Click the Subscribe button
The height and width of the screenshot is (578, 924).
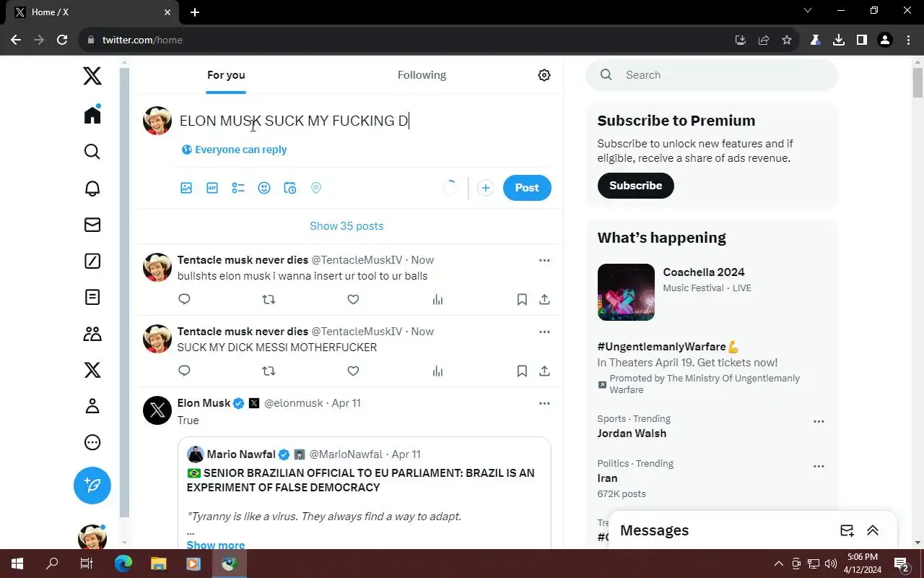point(635,186)
